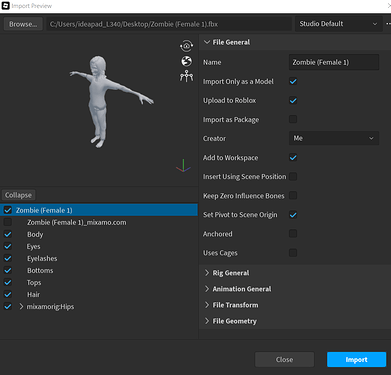Toggle the rig skeleton visualization icon

tap(186, 76)
